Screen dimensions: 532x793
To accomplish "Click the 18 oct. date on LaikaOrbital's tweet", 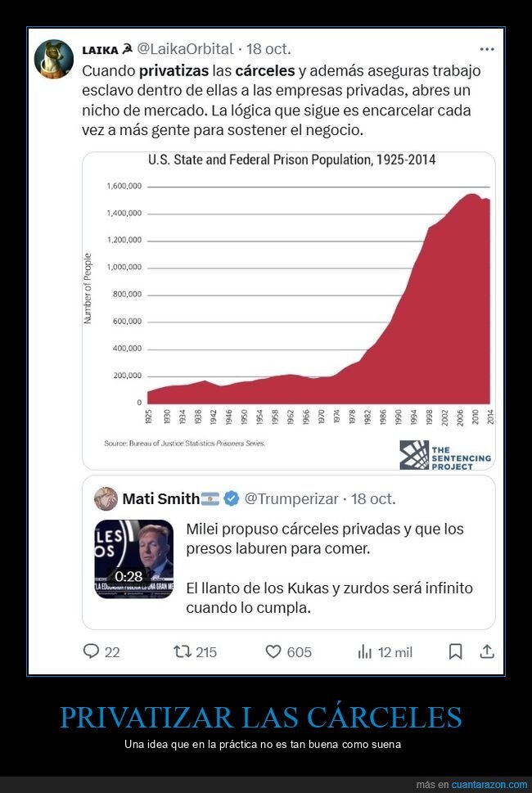I will pos(270,49).
